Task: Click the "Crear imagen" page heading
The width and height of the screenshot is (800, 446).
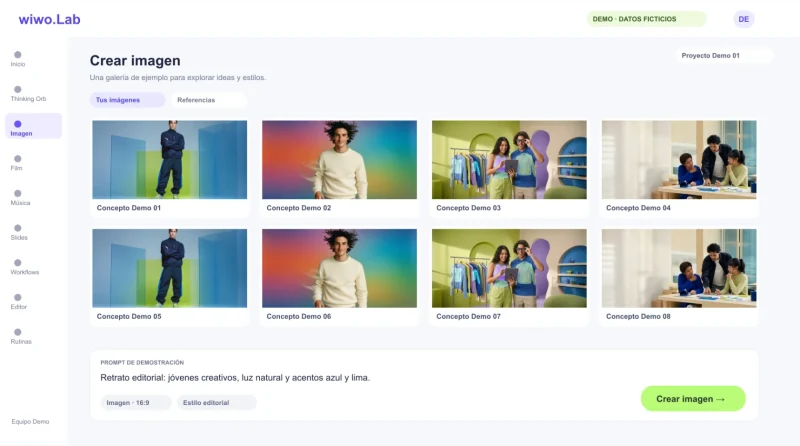Action: [135, 61]
